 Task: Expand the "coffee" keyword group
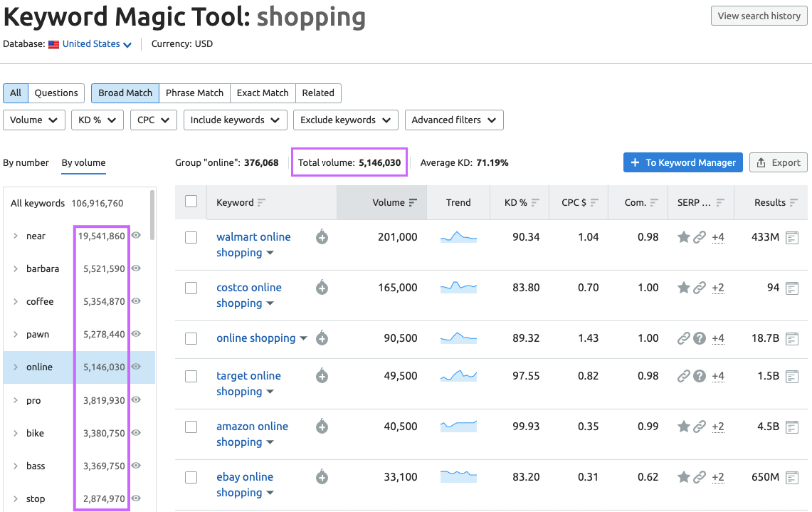(17, 301)
